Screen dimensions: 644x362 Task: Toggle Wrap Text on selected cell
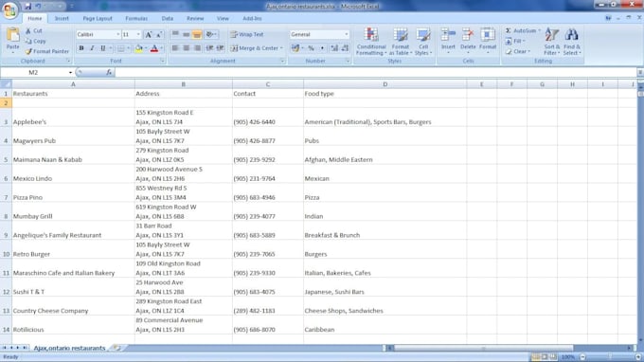tap(247, 34)
